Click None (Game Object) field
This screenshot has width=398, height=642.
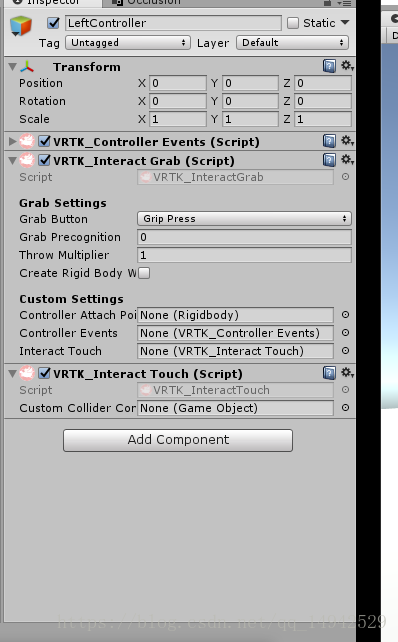[235, 408]
